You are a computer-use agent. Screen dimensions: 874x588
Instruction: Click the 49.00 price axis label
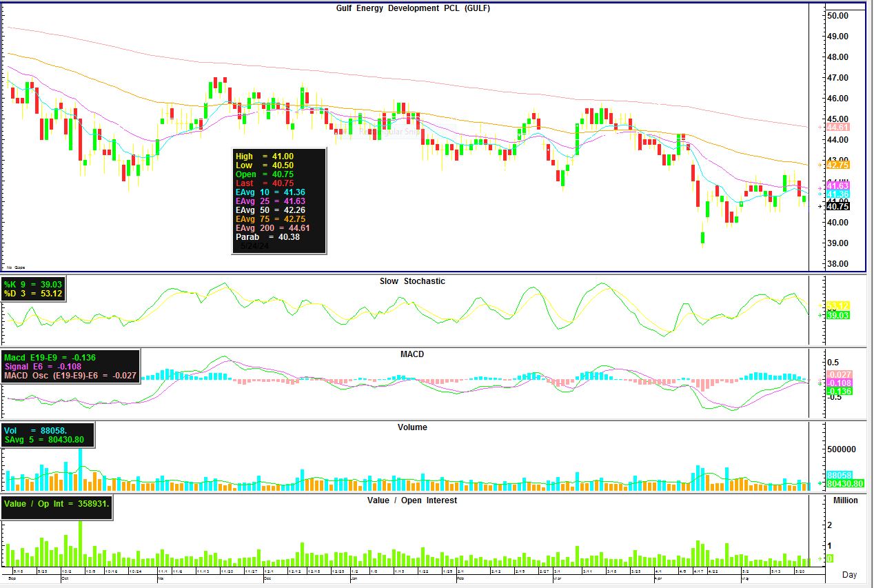pos(837,37)
